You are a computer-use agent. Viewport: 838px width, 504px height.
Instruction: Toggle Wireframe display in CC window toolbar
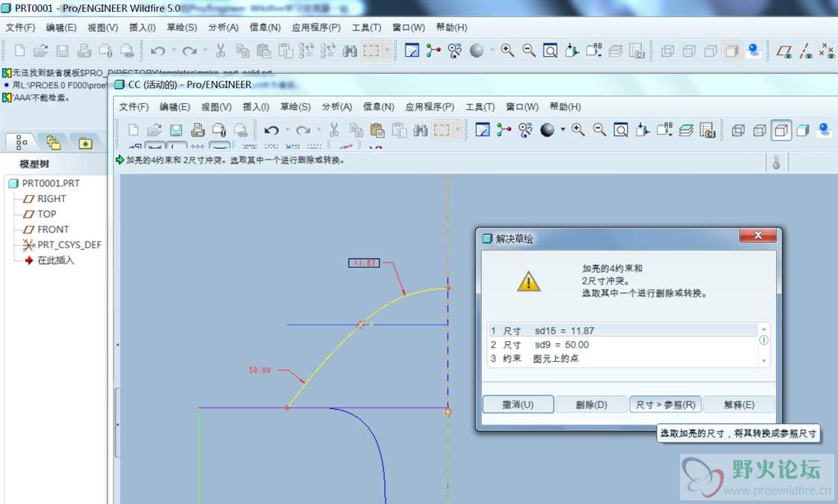[738, 129]
